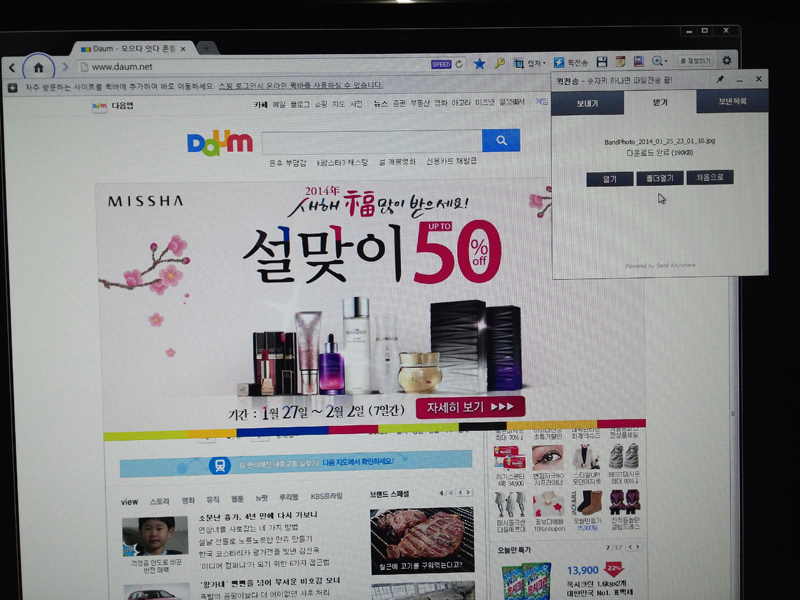Open the Swing login online quick bar link
800x600 pixels.
point(301,86)
